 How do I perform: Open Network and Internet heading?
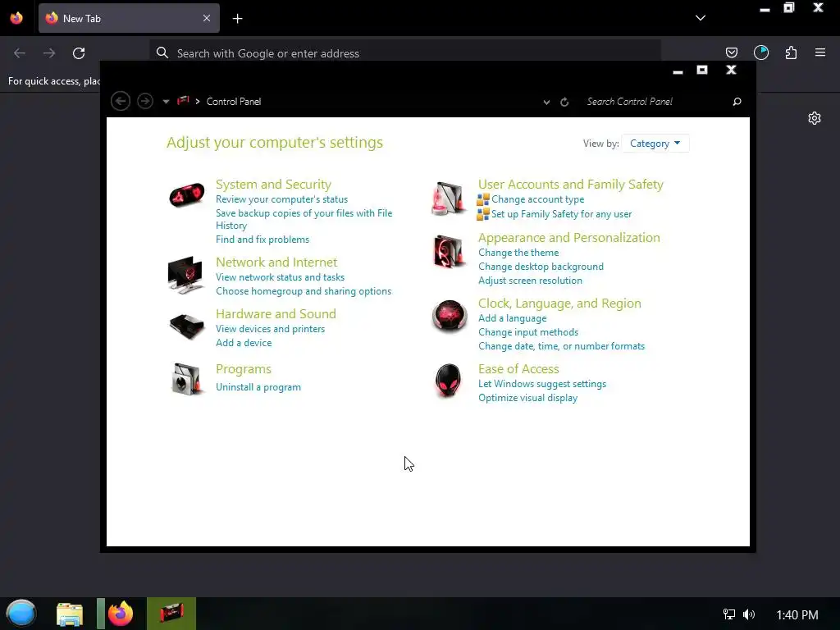click(276, 262)
